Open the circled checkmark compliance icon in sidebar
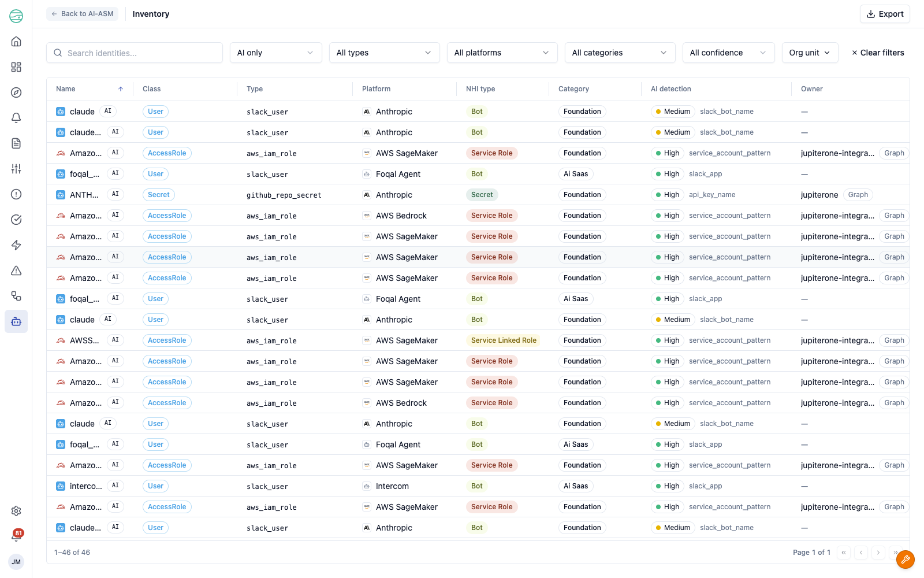The width and height of the screenshot is (924, 578). (x=16, y=220)
